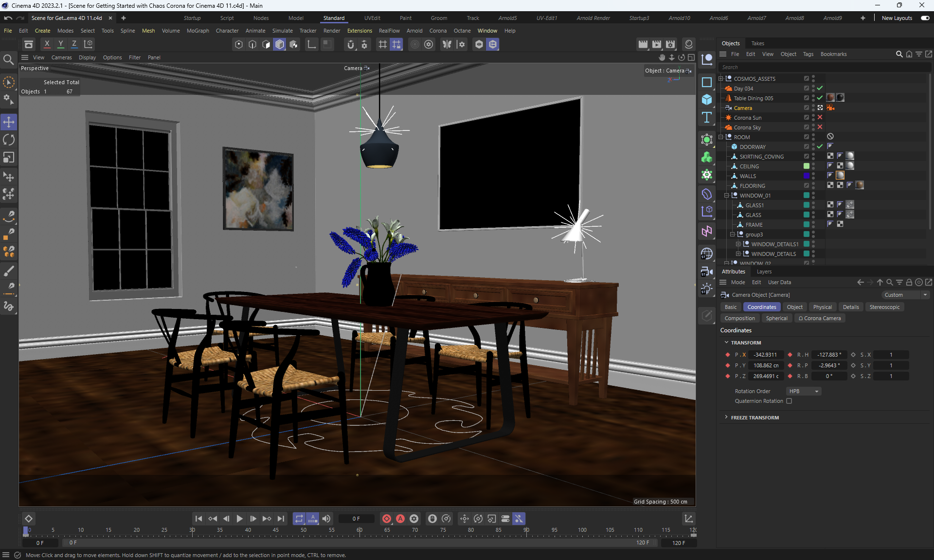The width and height of the screenshot is (934, 560).
Task: Select the Scale tool in left toolbar
Action: pos(9,158)
